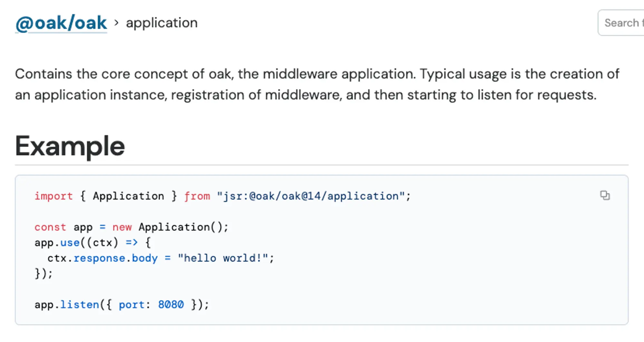
Task: Open the response.body symbol link
Action: tap(115, 258)
